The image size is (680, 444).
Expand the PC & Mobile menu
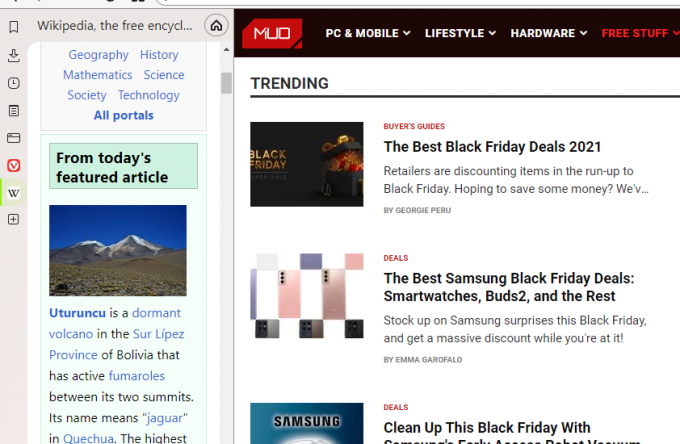coord(368,33)
